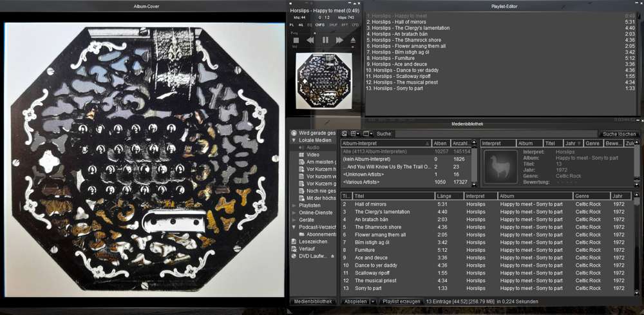Click the DVD-Laufwerk disc icon
Screen dimensions: 644x315
coord(294,256)
